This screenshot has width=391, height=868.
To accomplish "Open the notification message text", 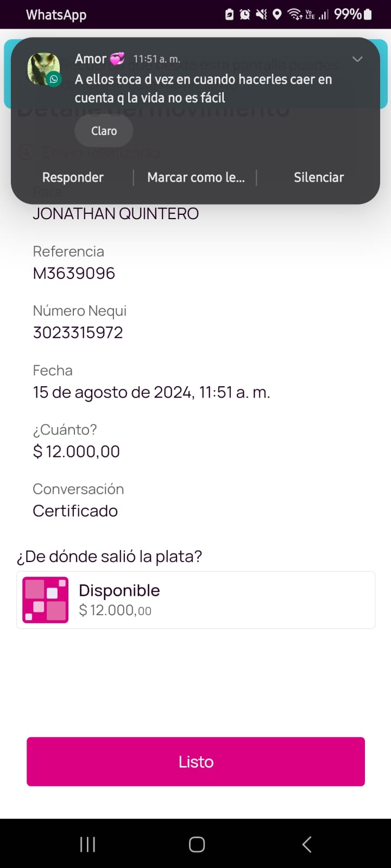I will point(204,88).
